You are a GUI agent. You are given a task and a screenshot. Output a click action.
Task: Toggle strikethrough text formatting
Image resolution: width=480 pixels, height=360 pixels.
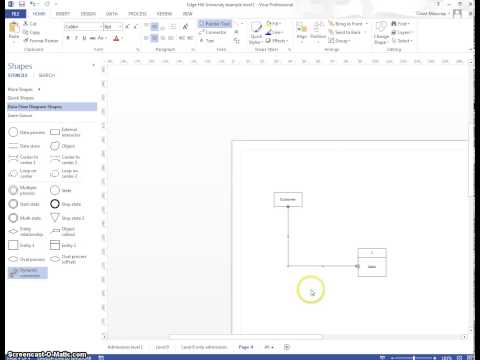(x=92, y=38)
